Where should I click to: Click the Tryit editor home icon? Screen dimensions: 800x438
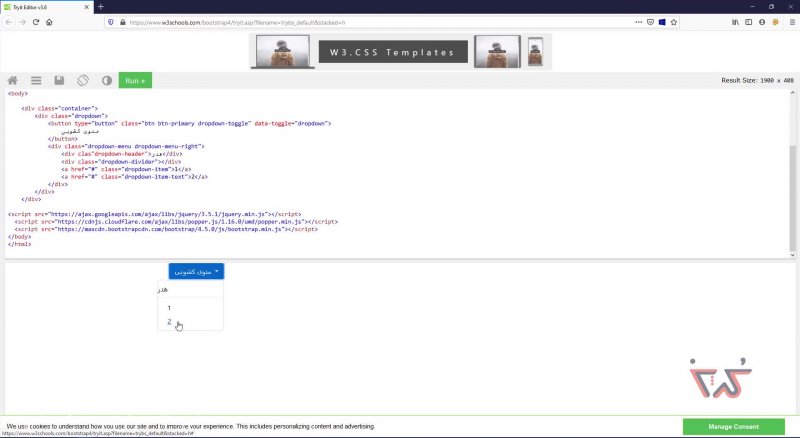click(13, 80)
